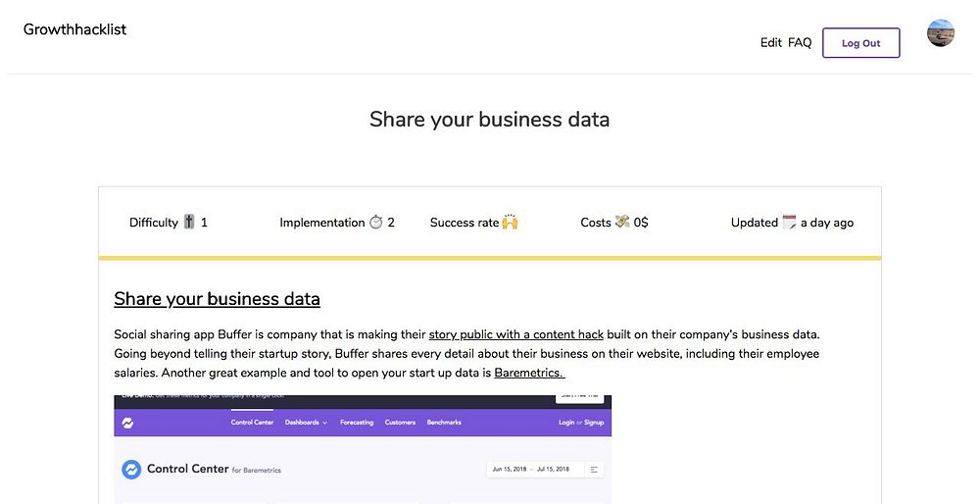Click the filter icon beside date range
The width and height of the screenshot is (980, 504).
tap(594, 470)
